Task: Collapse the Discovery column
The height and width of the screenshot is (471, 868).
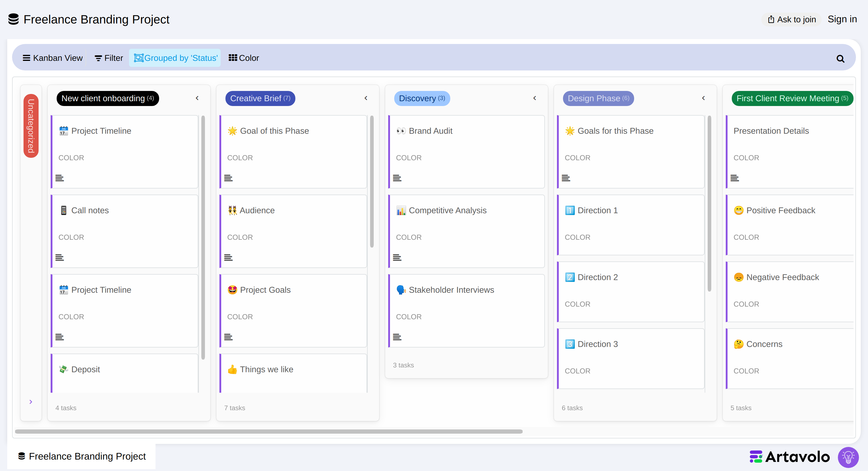Action: (535, 98)
